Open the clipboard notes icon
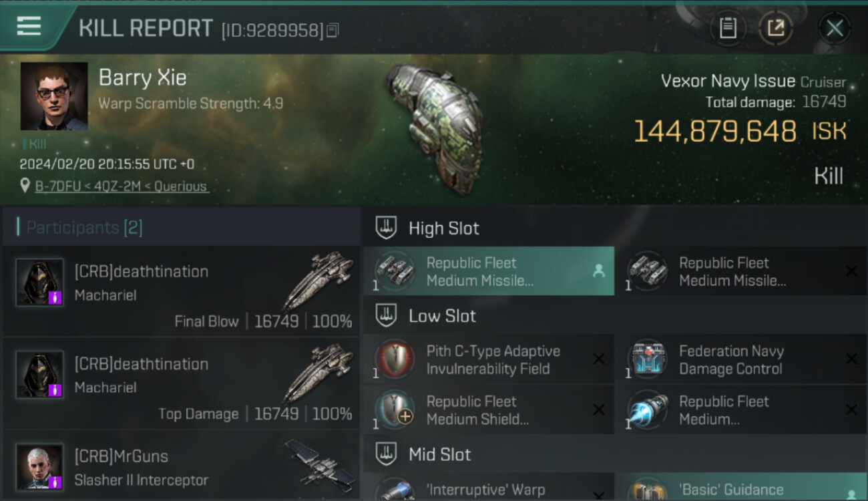 pyautogui.click(x=728, y=28)
